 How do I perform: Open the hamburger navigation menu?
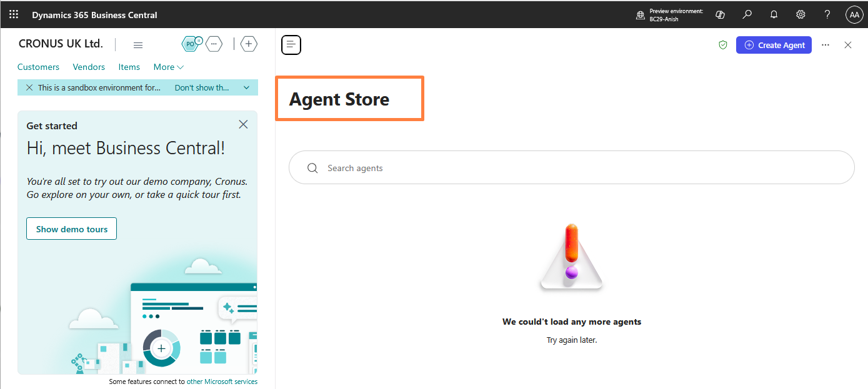pyautogui.click(x=139, y=45)
